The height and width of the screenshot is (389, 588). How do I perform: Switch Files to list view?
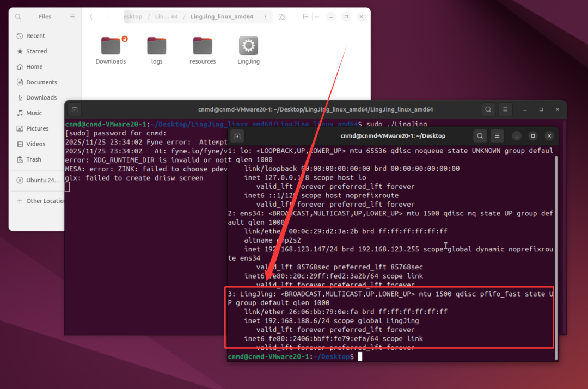[x=305, y=17]
